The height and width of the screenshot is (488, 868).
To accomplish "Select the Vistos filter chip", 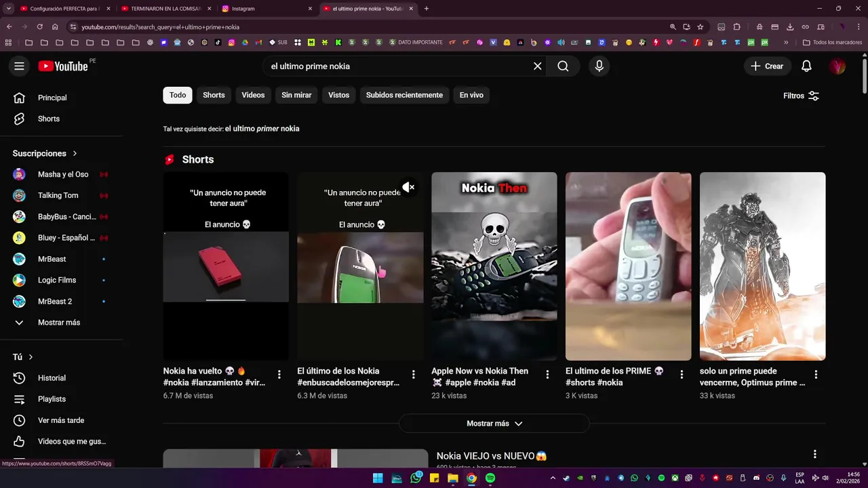I will [x=338, y=96].
